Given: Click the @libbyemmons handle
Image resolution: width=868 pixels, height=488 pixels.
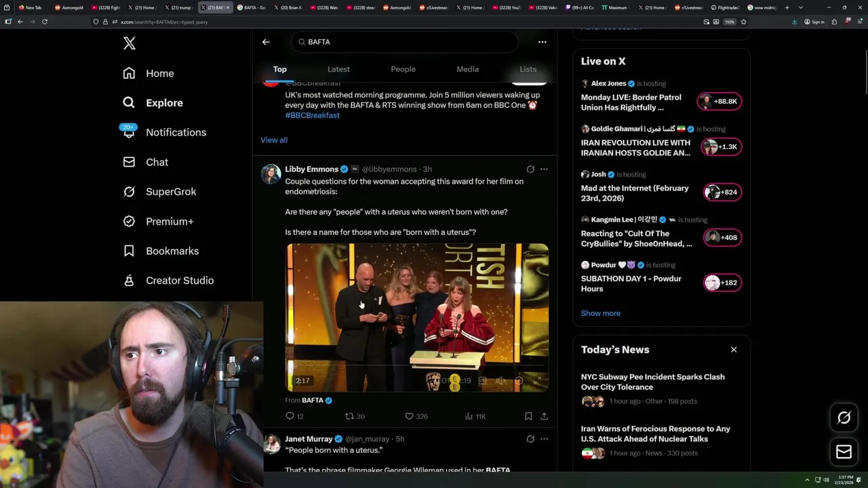Looking at the screenshot, I should tap(389, 169).
